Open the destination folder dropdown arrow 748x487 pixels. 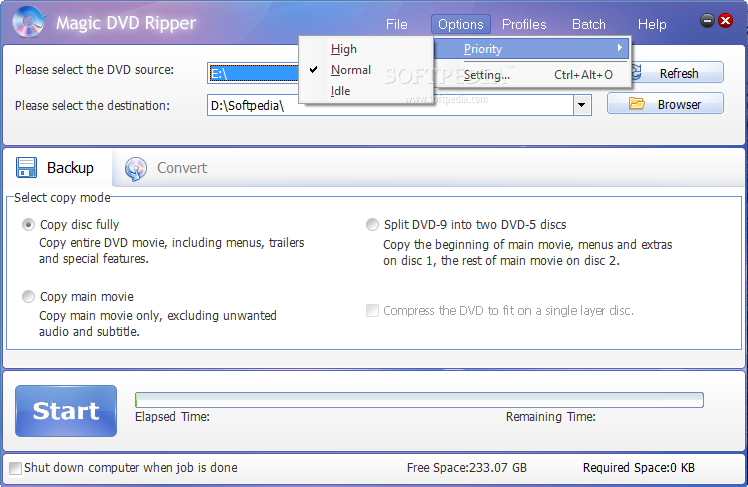tap(582, 105)
